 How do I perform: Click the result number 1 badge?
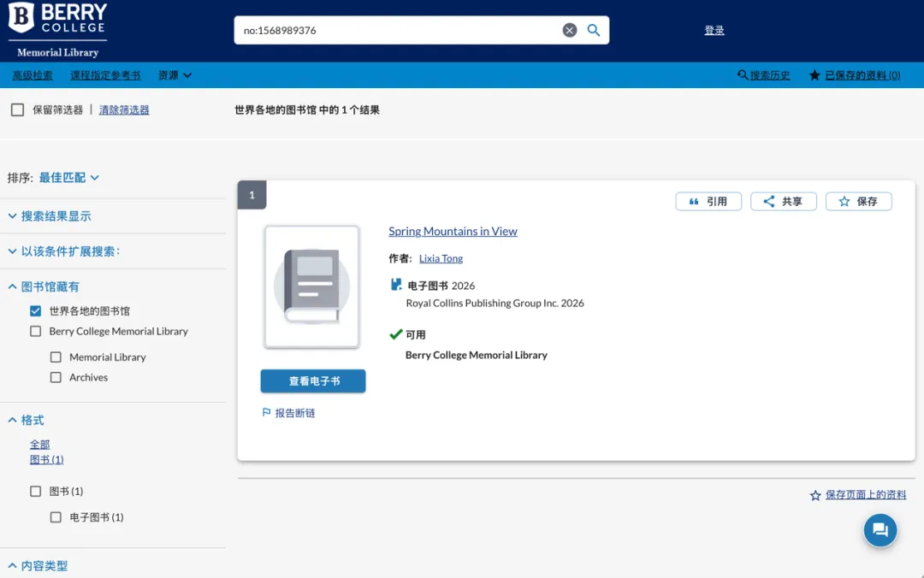coord(252,195)
